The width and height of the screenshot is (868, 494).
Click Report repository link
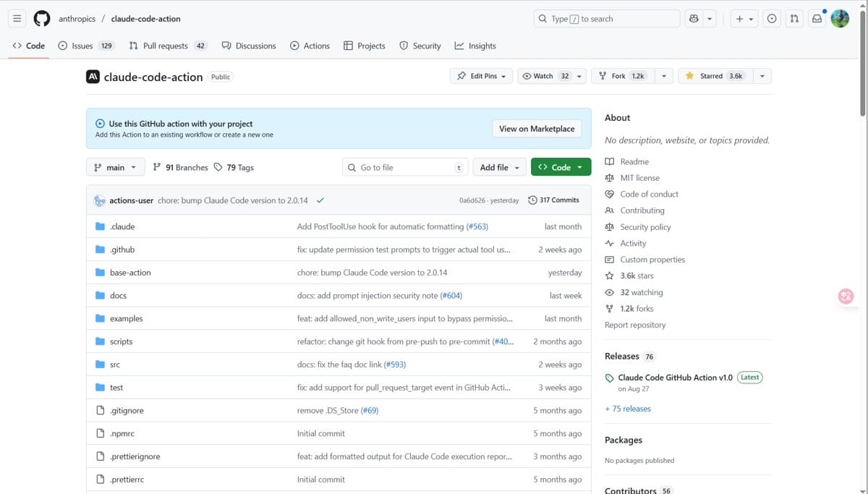coord(635,325)
